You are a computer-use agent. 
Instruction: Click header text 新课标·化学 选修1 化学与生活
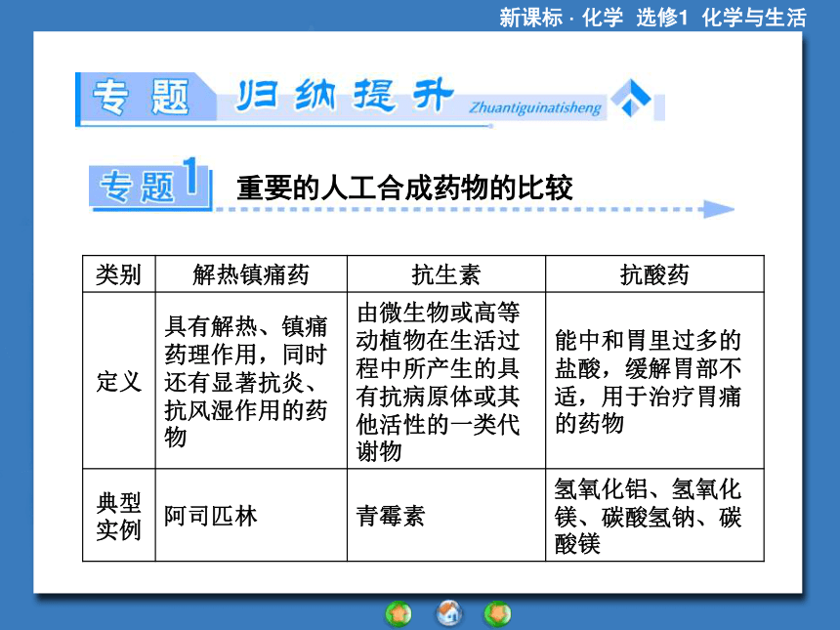point(652,18)
